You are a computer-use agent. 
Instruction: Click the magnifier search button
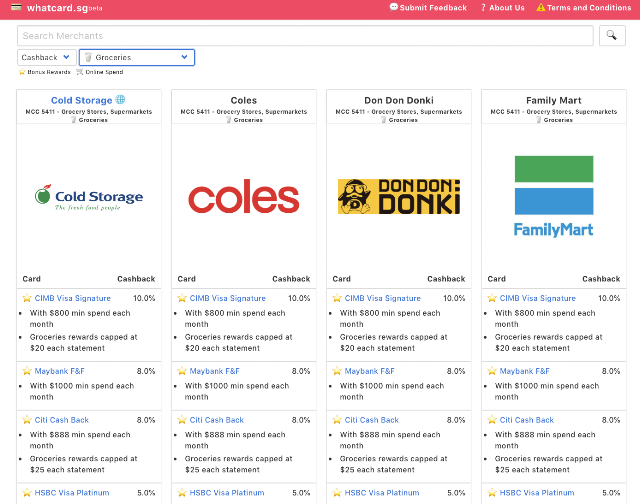click(612, 36)
